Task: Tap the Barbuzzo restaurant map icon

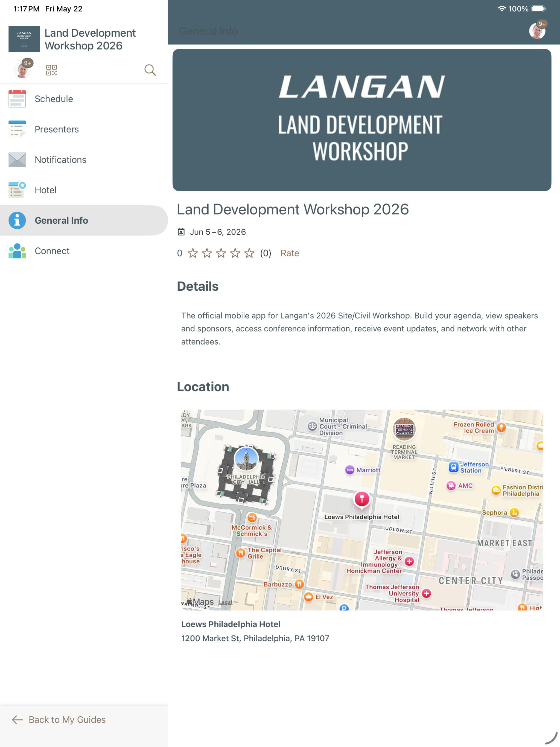Action: [299, 584]
